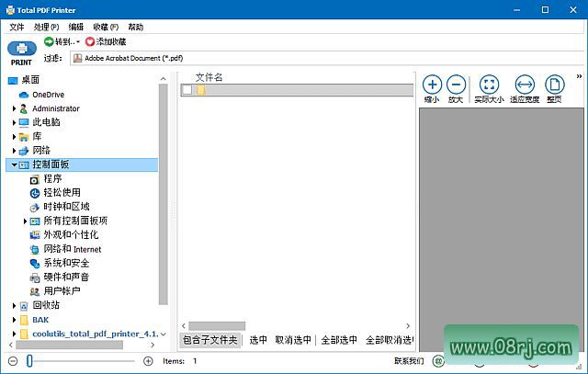Click the folder tree vertical scrollbar

pos(164,194)
